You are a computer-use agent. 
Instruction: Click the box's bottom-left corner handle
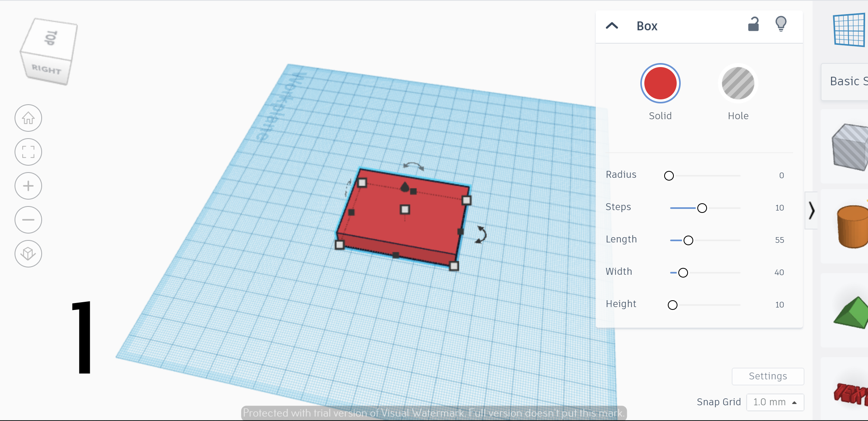click(x=340, y=244)
